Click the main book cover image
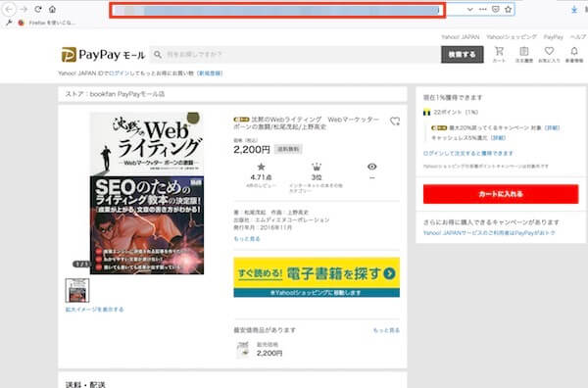The image size is (588, 388). [x=147, y=193]
